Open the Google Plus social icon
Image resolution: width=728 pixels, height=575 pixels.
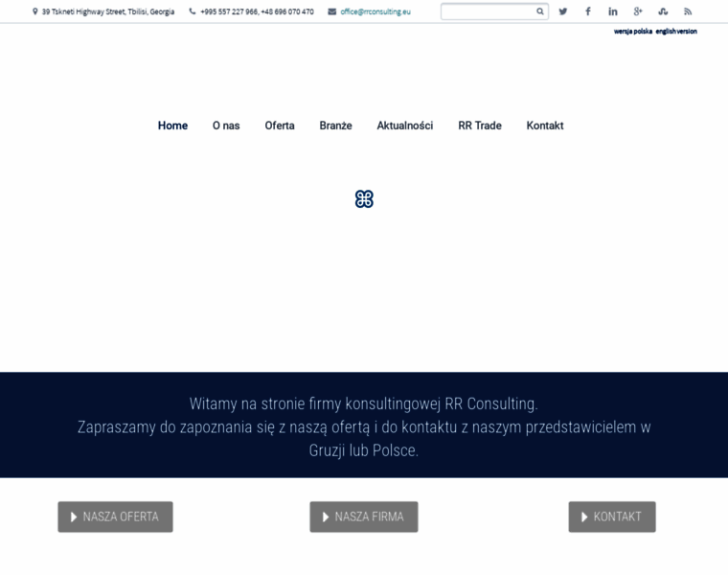[638, 11]
